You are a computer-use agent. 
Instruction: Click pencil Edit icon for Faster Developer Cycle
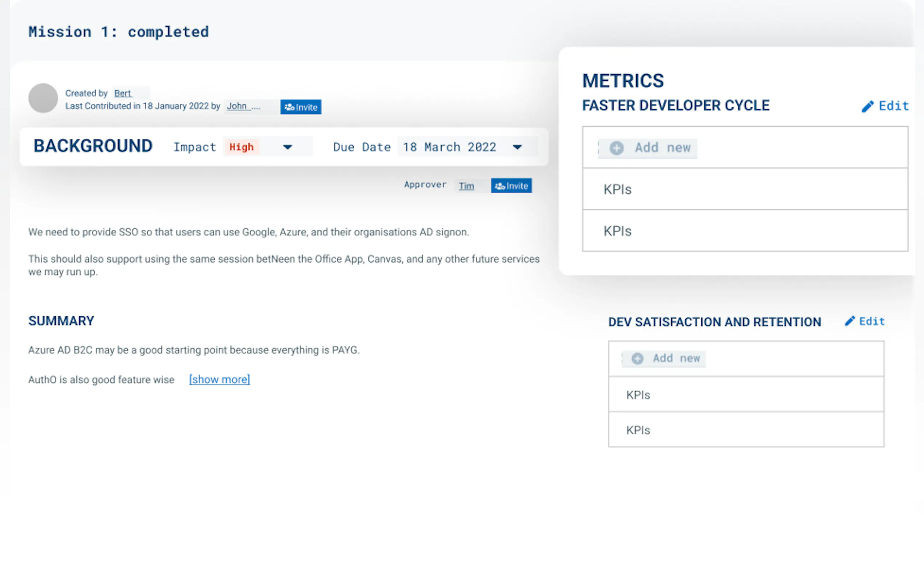(868, 106)
